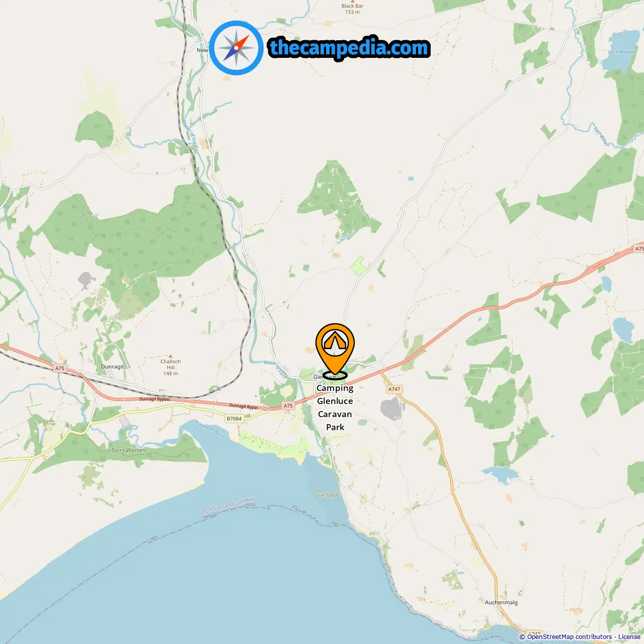Click the Torrs Warren label

[x=128, y=450]
